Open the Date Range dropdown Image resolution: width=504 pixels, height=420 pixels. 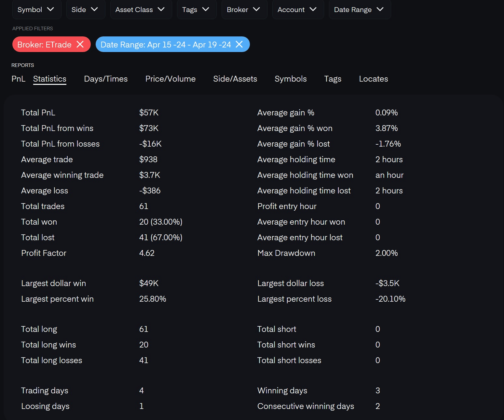click(359, 10)
